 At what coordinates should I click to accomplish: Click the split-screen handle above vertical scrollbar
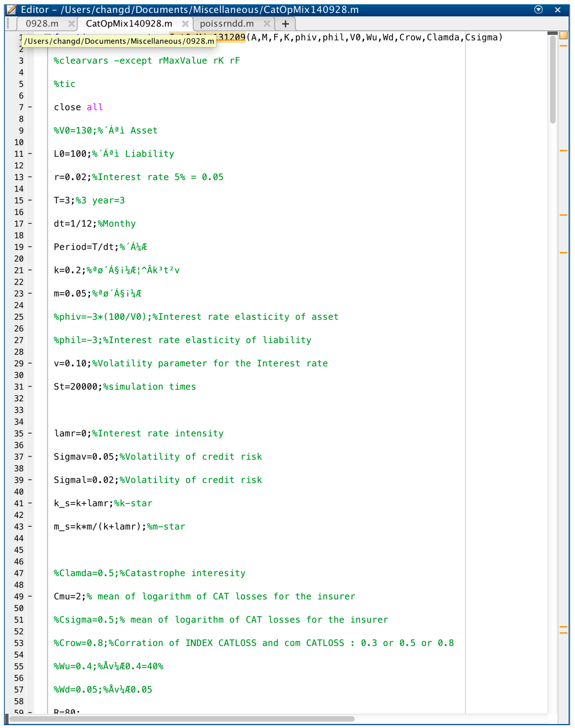[x=552, y=33]
